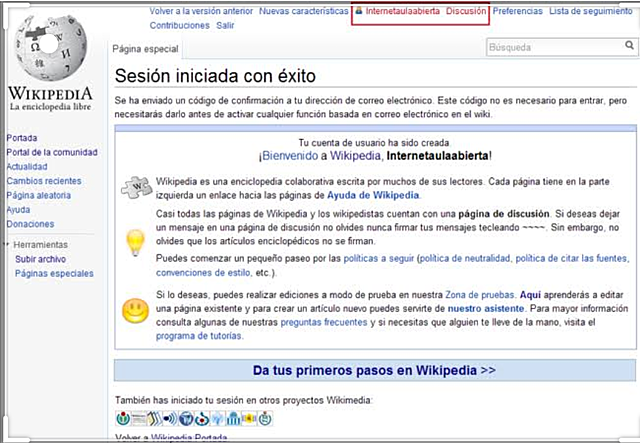Click Da tus primeros pasos en Wikipedia banner
640x443 pixels.
[x=374, y=370]
